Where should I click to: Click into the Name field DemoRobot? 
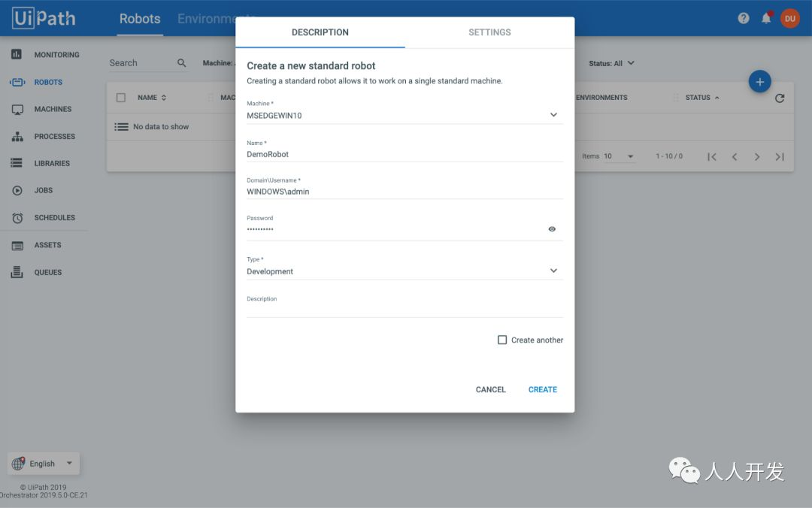tap(404, 154)
